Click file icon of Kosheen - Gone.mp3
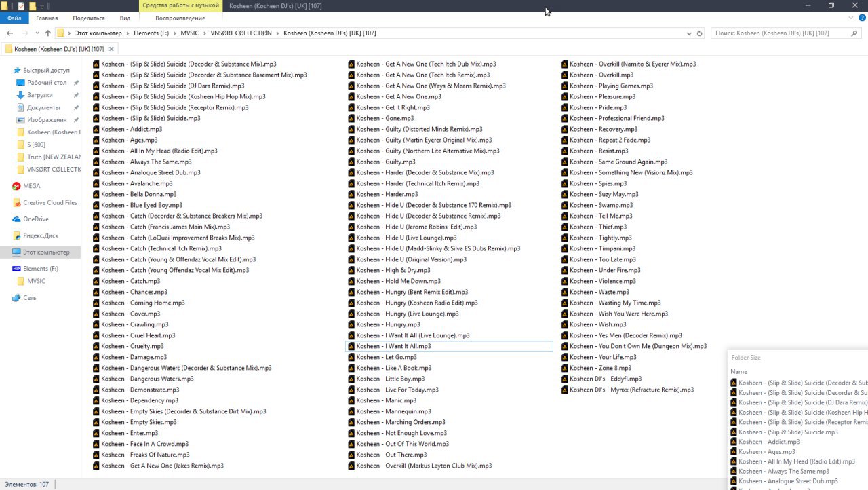 351,118
